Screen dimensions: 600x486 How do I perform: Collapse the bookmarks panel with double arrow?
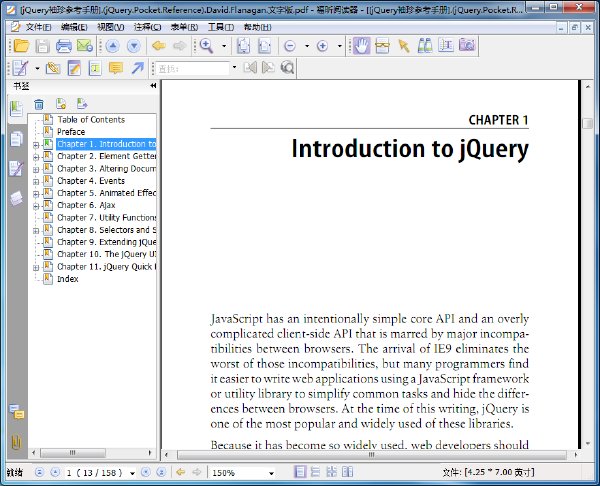coord(153,85)
